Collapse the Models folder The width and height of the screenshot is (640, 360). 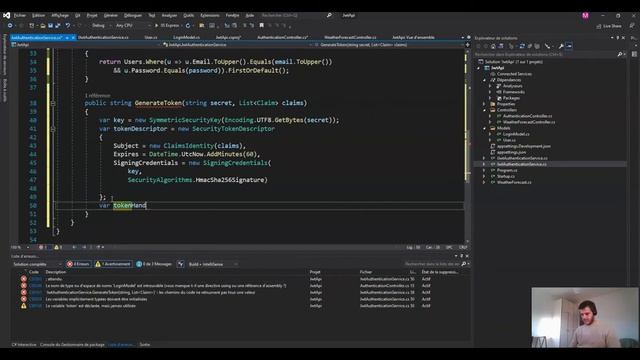tap(484, 128)
